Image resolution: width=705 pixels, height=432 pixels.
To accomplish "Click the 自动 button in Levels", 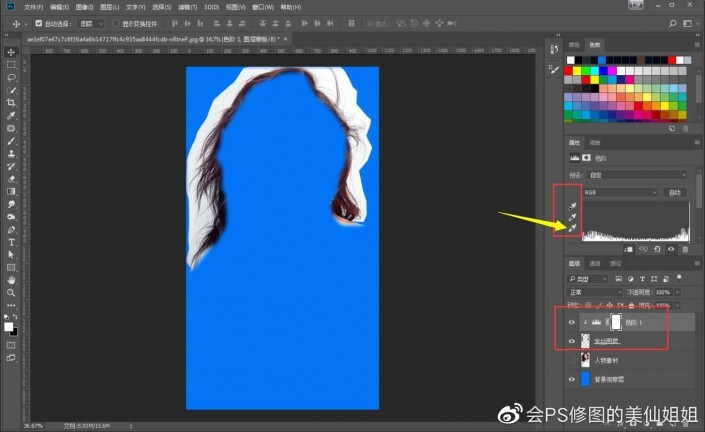I will tap(675, 192).
